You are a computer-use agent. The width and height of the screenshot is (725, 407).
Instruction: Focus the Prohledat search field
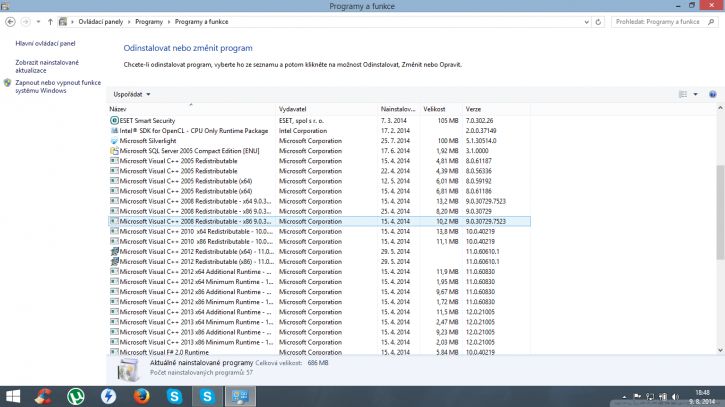tap(658, 22)
